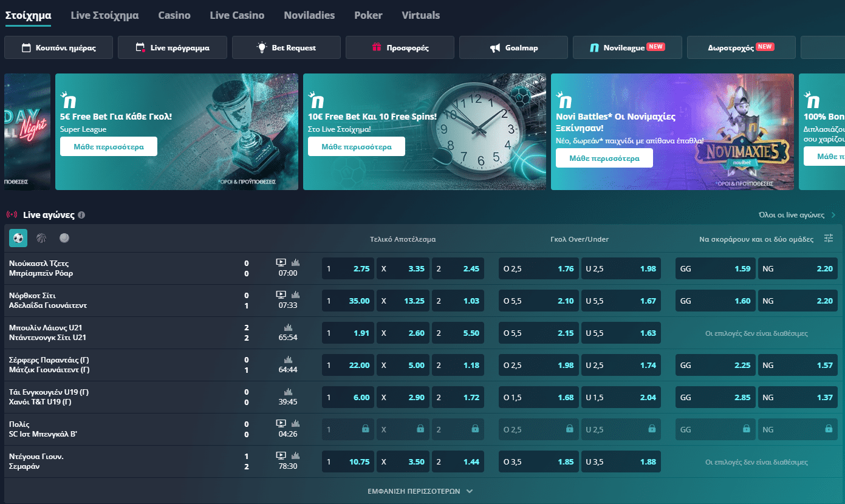Viewport: 845px width, 504px height.
Task: Select the football sport filter icon
Action: point(18,239)
